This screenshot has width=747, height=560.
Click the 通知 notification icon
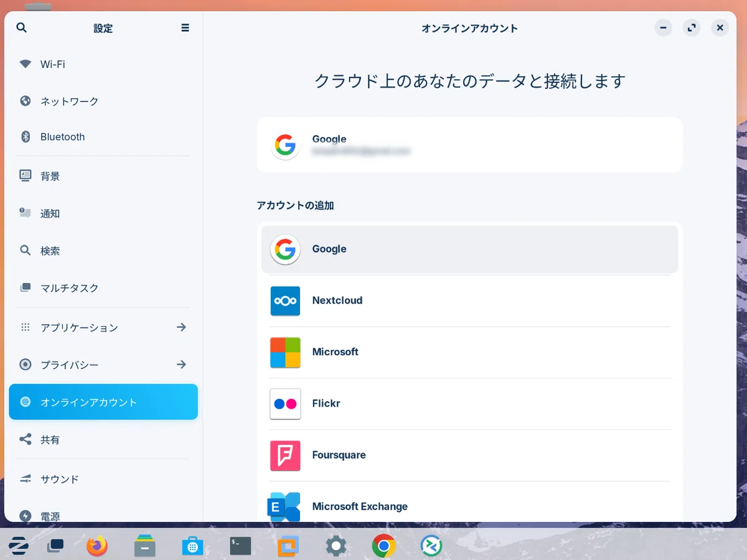click(26, 213)
